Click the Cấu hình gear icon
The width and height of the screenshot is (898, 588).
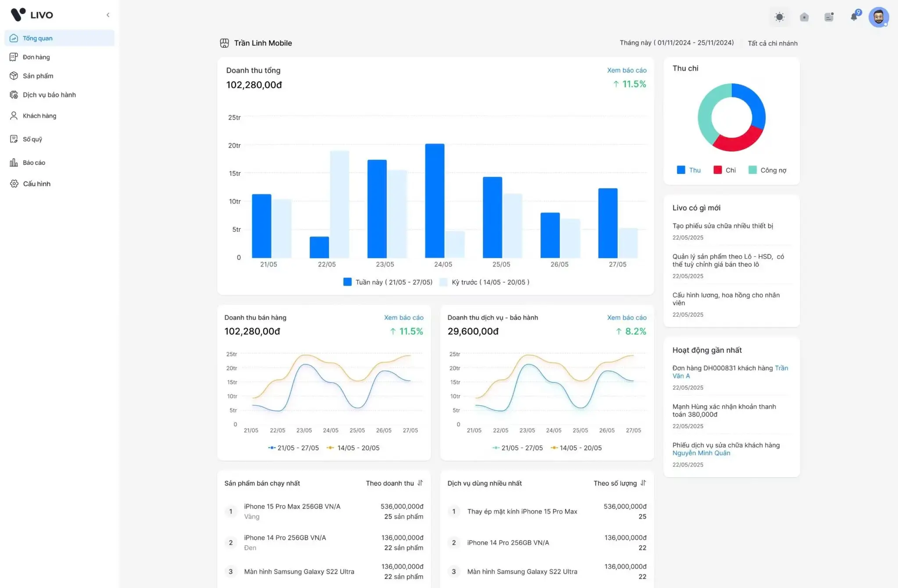pos(14,184)
